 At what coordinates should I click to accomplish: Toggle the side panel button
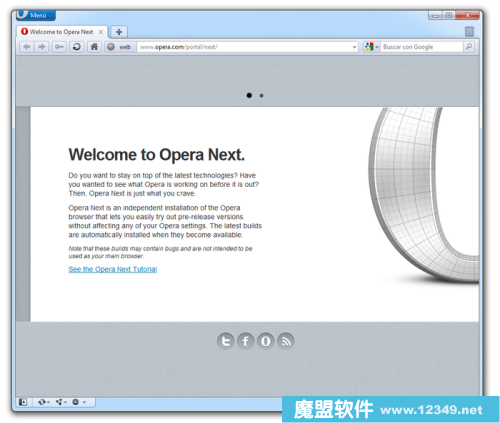coord(23,402)
